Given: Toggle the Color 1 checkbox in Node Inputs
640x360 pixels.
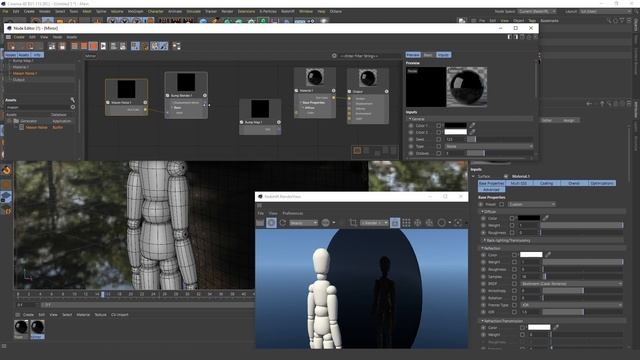Looking at the screenshot, I should (438, 126).
